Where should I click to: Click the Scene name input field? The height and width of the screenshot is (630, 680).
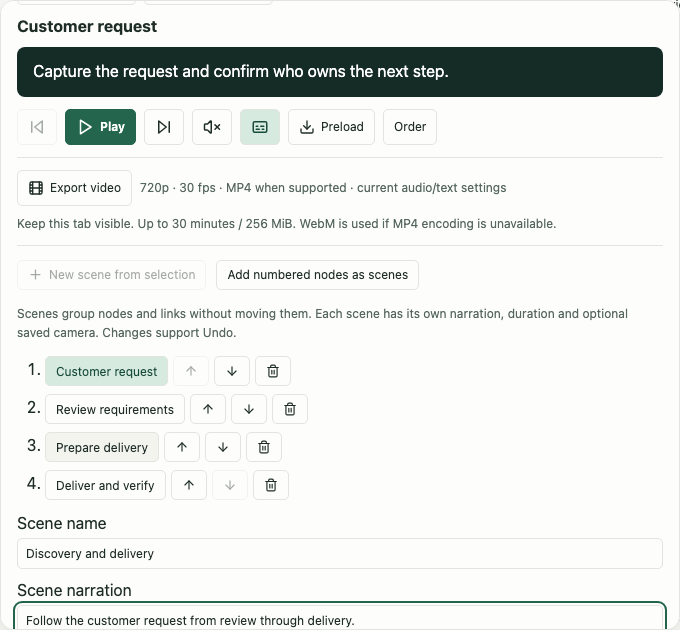click(340, 554)
